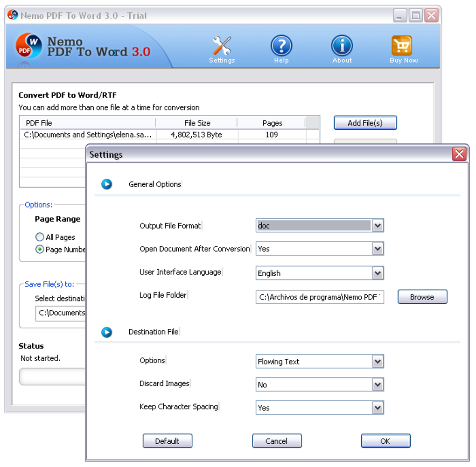Screen dimensions: 476x467
Task: Click the Not started. status text
Action: tap(41, 358)
